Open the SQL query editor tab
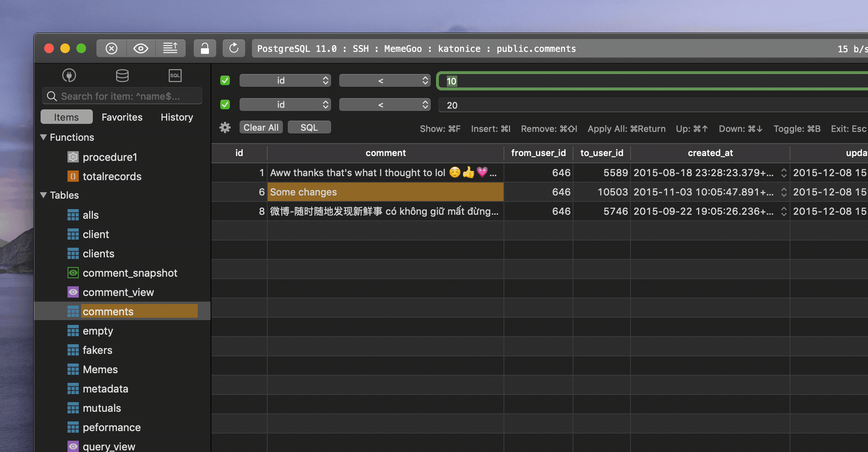The height and width of the screenshot is (452, 868). point(175,76)
